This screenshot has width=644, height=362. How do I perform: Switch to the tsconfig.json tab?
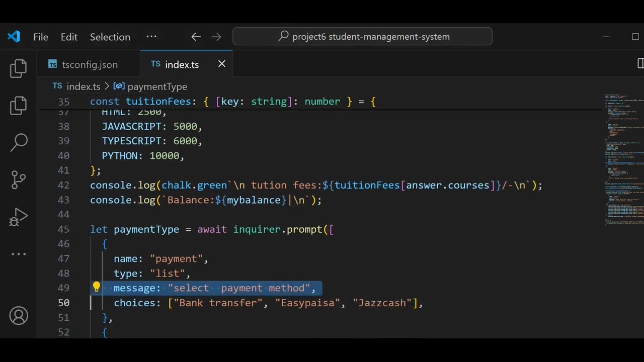click(89, 64)
